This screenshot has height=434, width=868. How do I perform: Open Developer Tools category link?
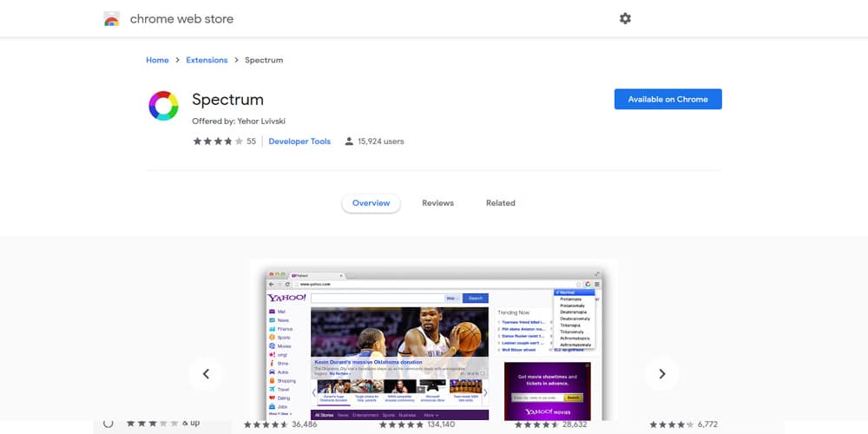[x=299, y=141]
